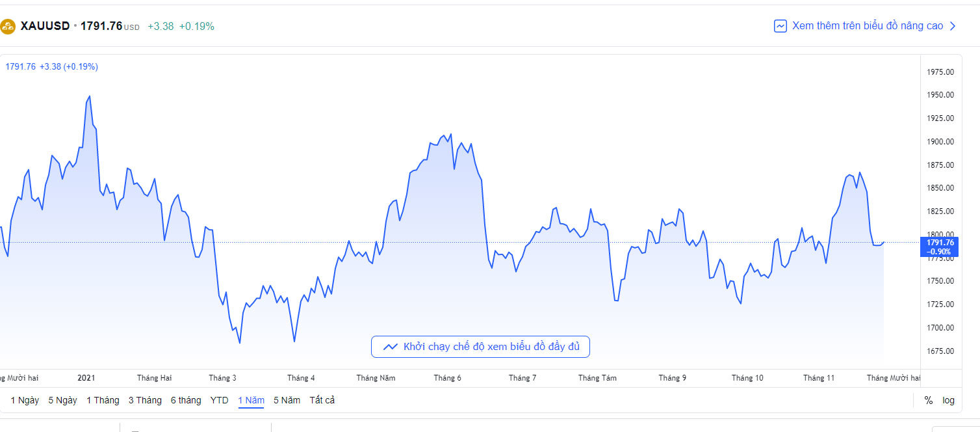Click the XAUUSD symbol name
The width and height of the screenshot is (980, 432).
tap(45, 26)
